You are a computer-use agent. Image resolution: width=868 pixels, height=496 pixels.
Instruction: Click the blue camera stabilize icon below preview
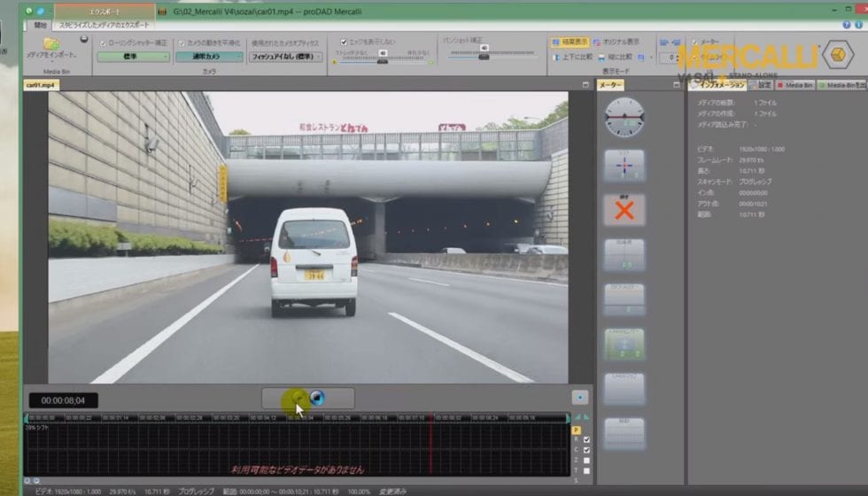[317, 398]
